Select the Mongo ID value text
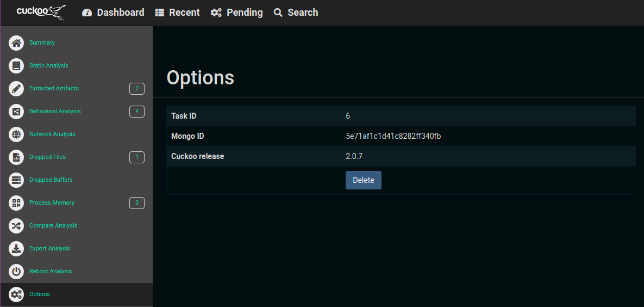 [x=393, y=136]
